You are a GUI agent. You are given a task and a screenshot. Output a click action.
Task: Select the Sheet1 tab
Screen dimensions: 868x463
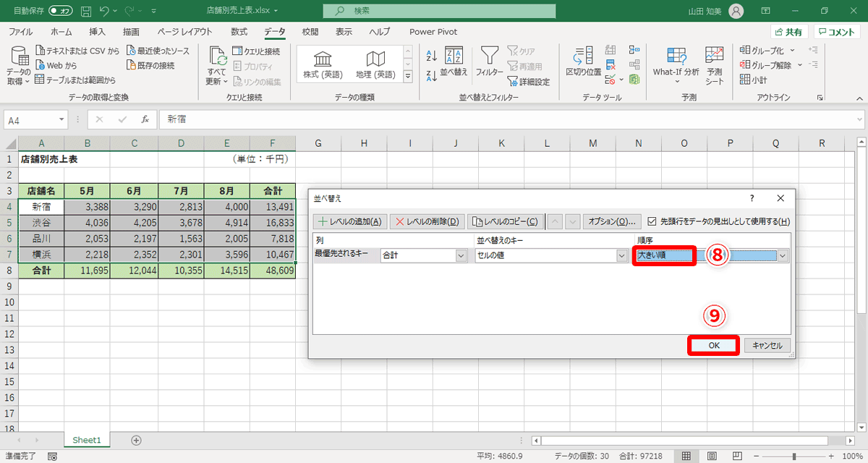click(87, 440)
